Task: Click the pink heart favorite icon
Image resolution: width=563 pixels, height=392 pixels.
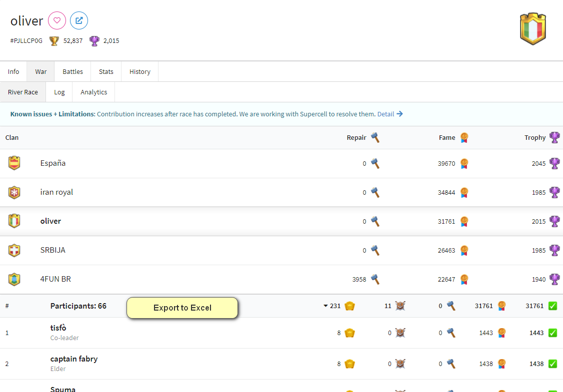Action: click(x=56, y=20)
